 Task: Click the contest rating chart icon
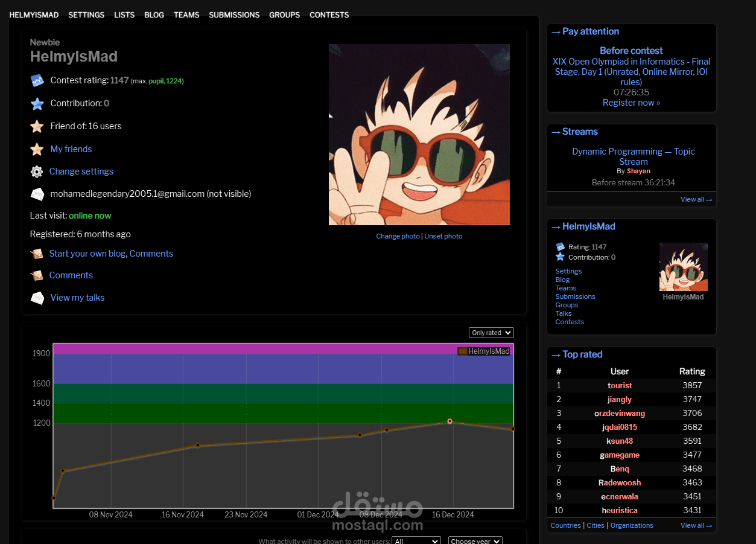[x=37, y=80]
